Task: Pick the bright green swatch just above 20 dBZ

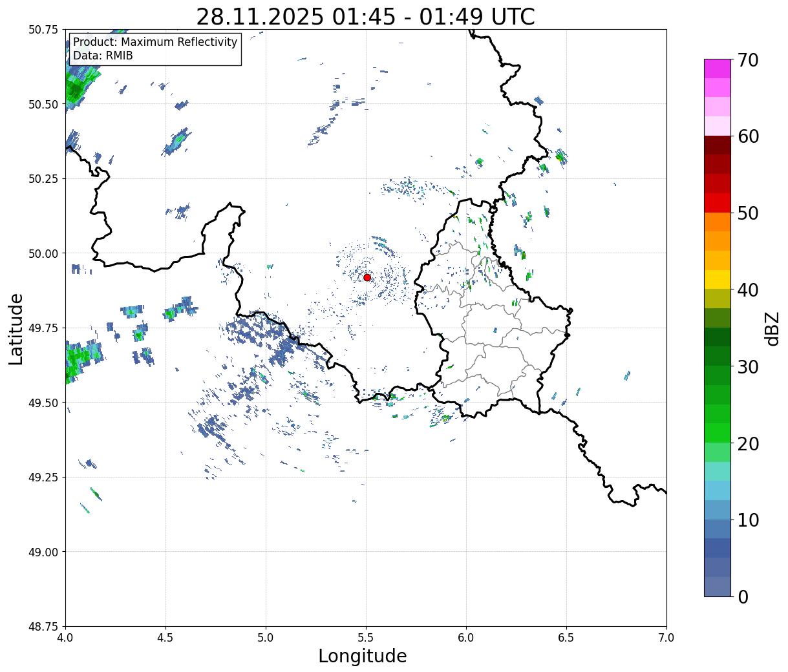Action: pyautogui.click(x=718, y=433)
